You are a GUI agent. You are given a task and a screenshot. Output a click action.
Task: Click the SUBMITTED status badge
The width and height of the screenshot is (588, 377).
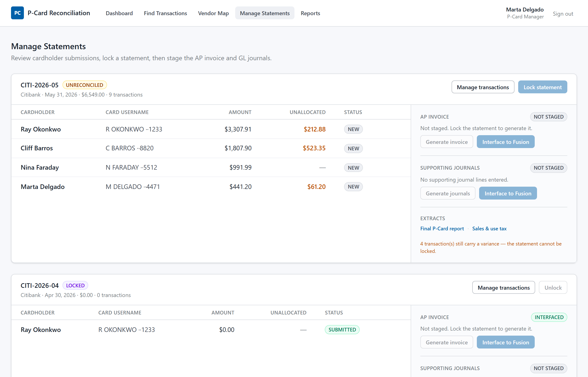pos(342,329)
